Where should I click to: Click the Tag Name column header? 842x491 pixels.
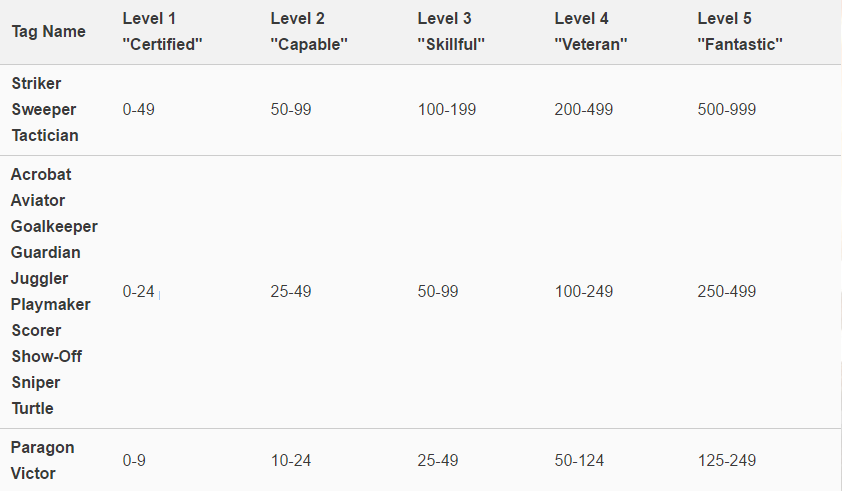pos(48,32)
